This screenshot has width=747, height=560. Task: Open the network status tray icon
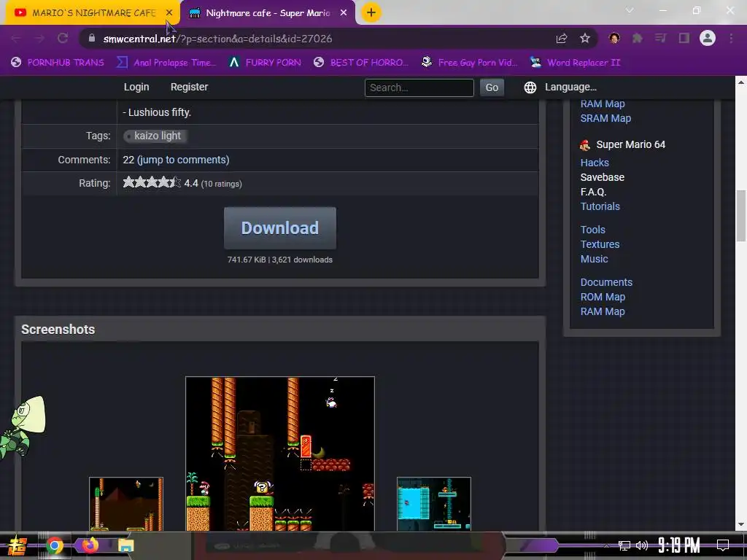coord(624,545)
